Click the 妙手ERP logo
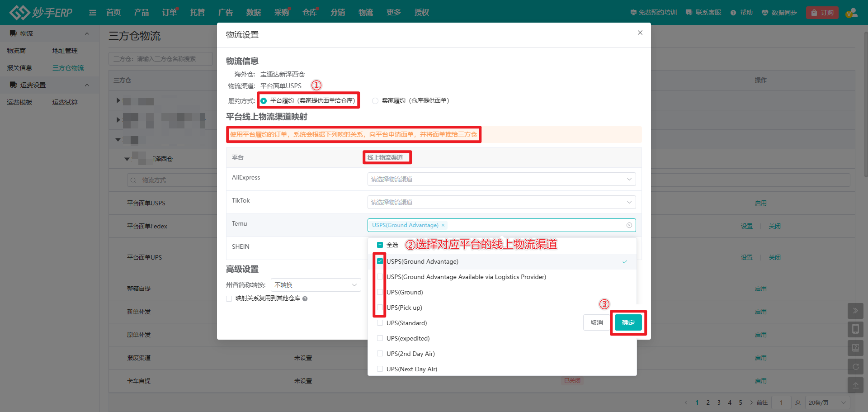 [x=41, y=12]
